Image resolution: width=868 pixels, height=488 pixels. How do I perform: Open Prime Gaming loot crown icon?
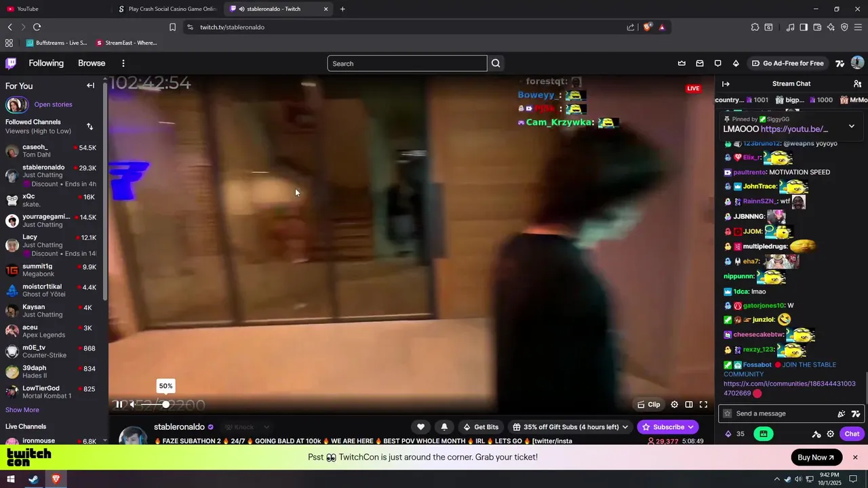pos(682,63)
